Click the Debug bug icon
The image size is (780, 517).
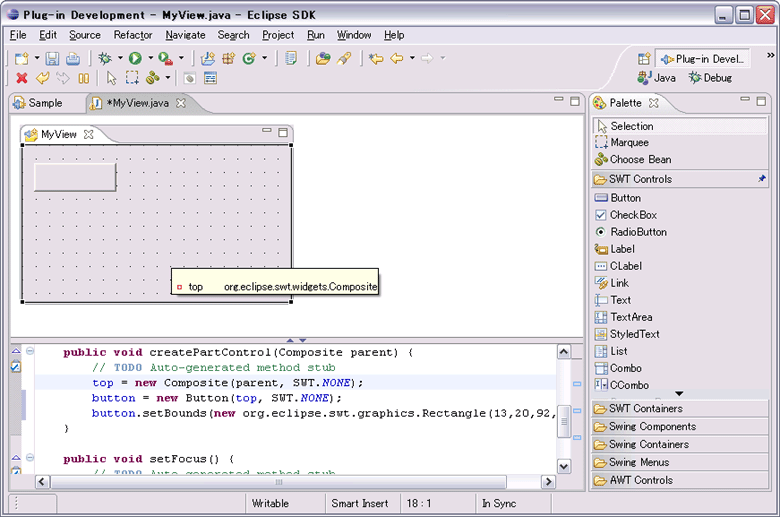coord(105,58)
